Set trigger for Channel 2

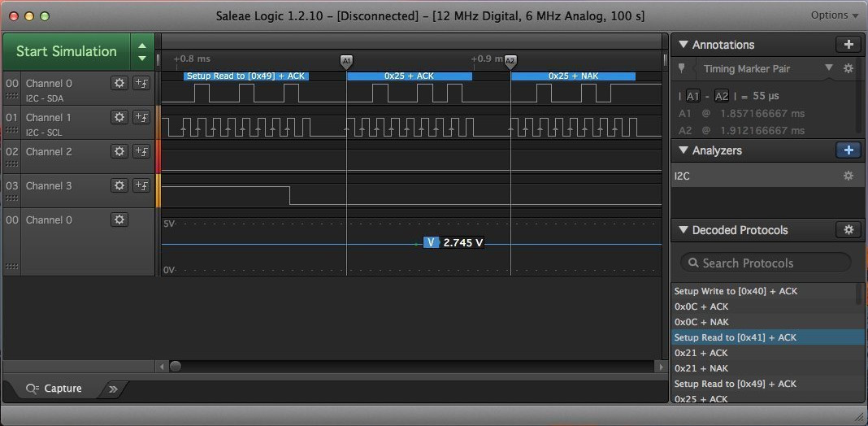tap(141, 151)
